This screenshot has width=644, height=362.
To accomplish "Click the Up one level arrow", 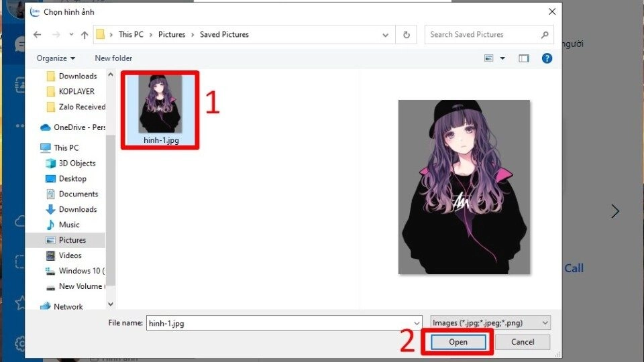I will click(x=85, y=34).
